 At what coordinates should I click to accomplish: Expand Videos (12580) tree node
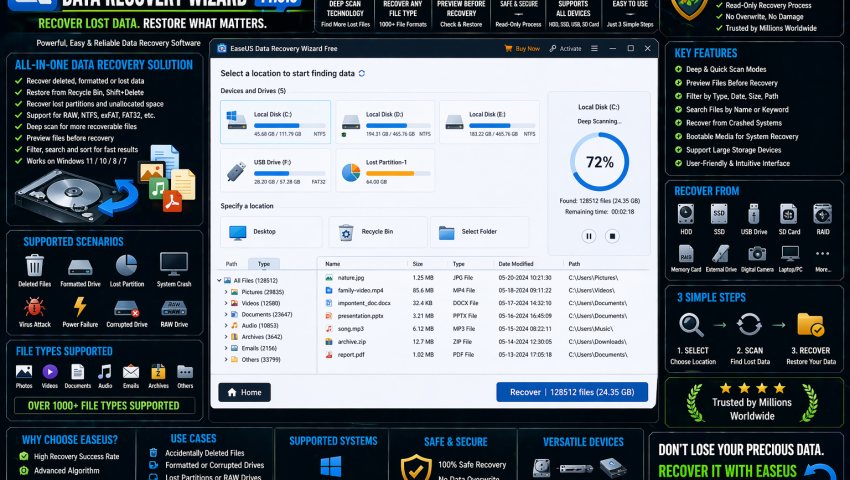click(x=226, y=303)
